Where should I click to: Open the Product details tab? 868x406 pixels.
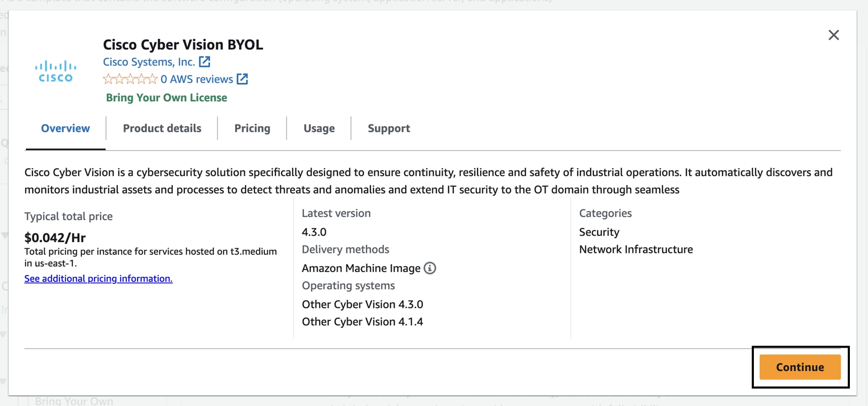(x=162, y=128)
